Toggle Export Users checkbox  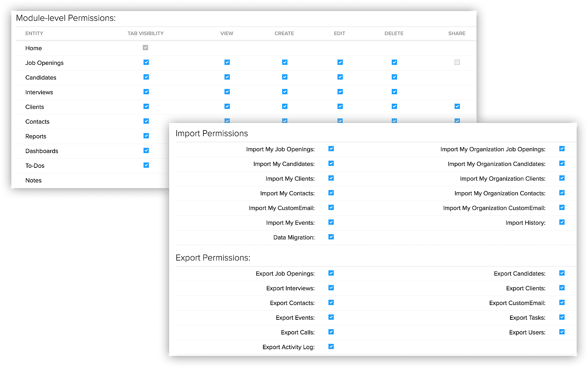click(x=562, y=332)
